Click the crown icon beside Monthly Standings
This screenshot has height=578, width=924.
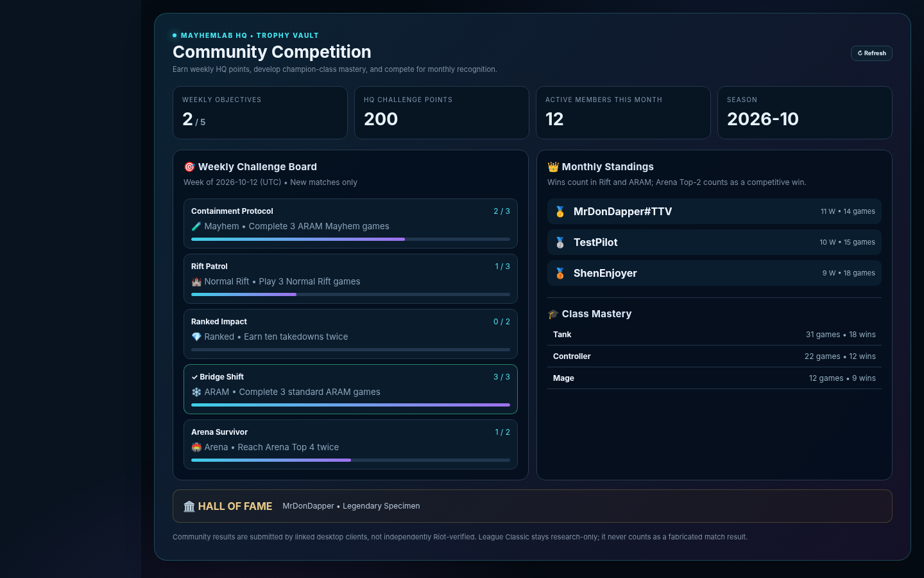553,167
